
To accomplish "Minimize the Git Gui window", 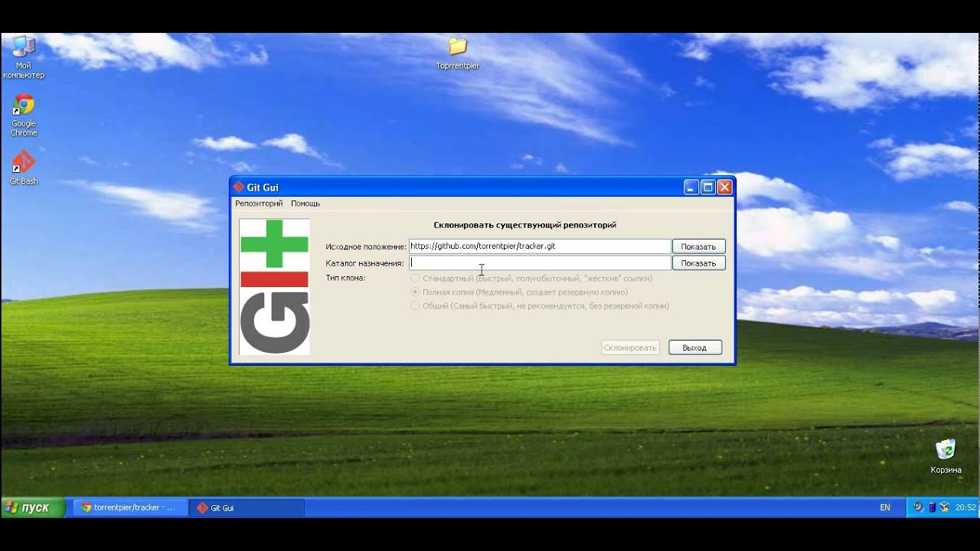I will pyautogui.click(x=691, y=187).
